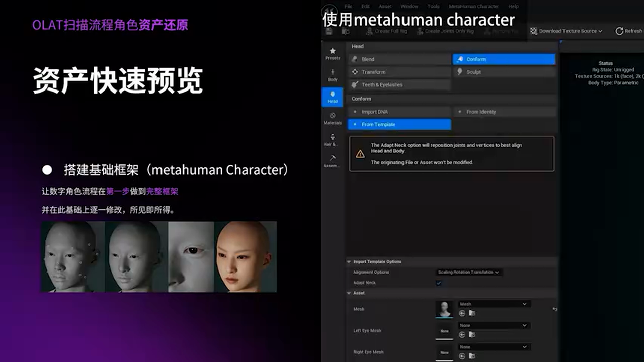Click the Mesh asset thumbnail
This screenshot has width=644, height=362.
coord(444,309)
